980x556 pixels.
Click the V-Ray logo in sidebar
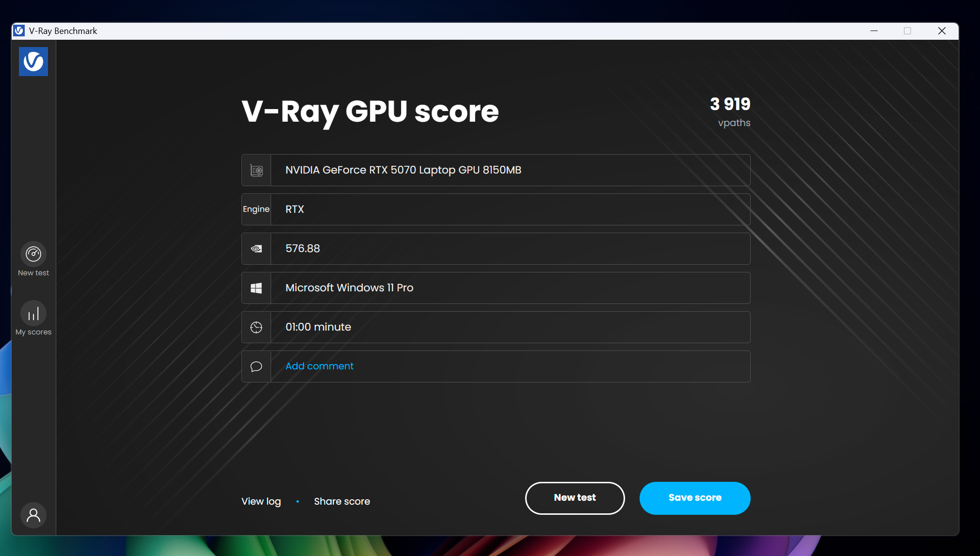[33, 62]
